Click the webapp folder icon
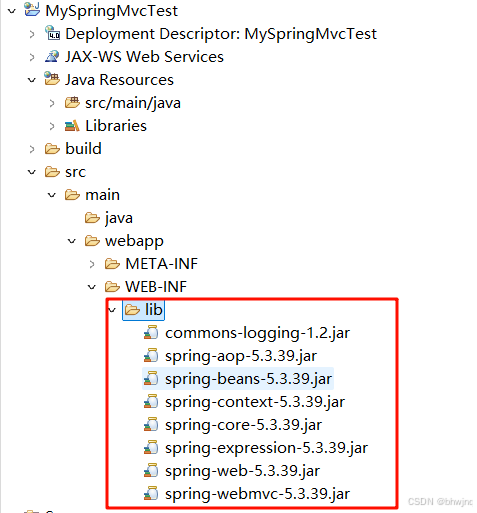The width and height of the screenshot is (477, 513). point(92,241)
